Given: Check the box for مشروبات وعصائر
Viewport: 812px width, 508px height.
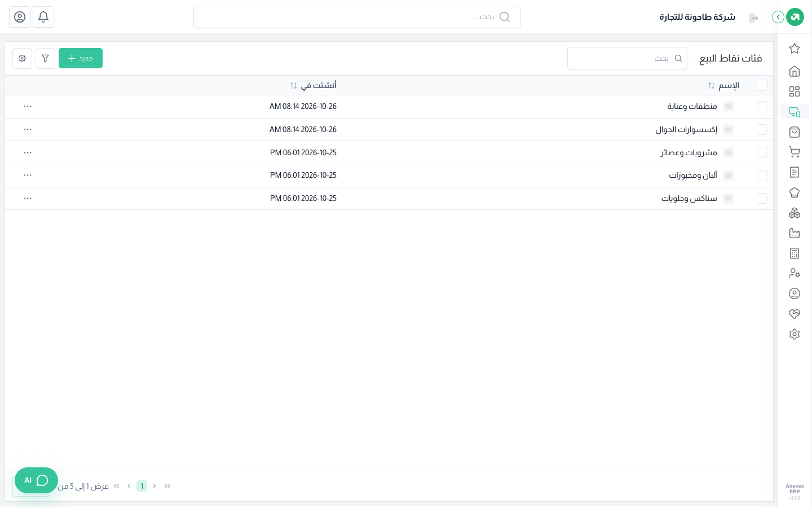Looking at the screenshot, I should [x=762, y=152].
